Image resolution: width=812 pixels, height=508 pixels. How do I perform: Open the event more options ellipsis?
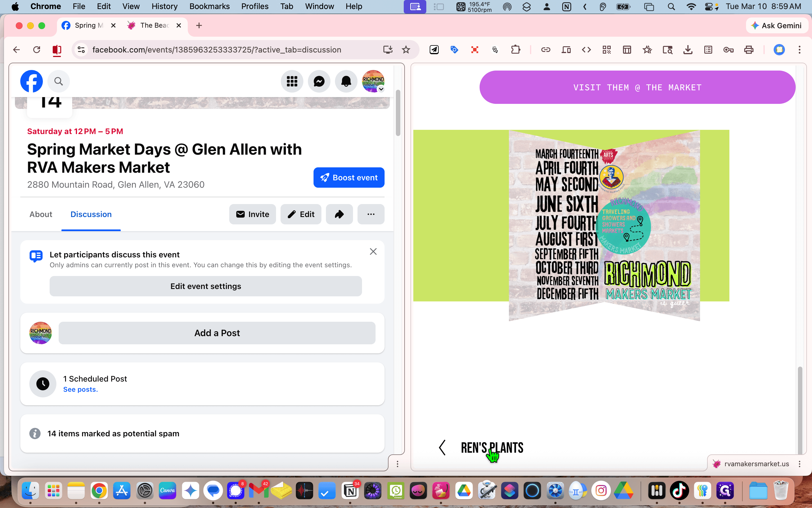[371, 214]
